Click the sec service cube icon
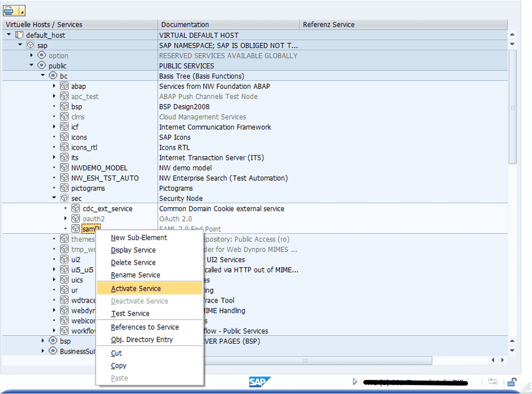532x394 pixels. [64, 198]
